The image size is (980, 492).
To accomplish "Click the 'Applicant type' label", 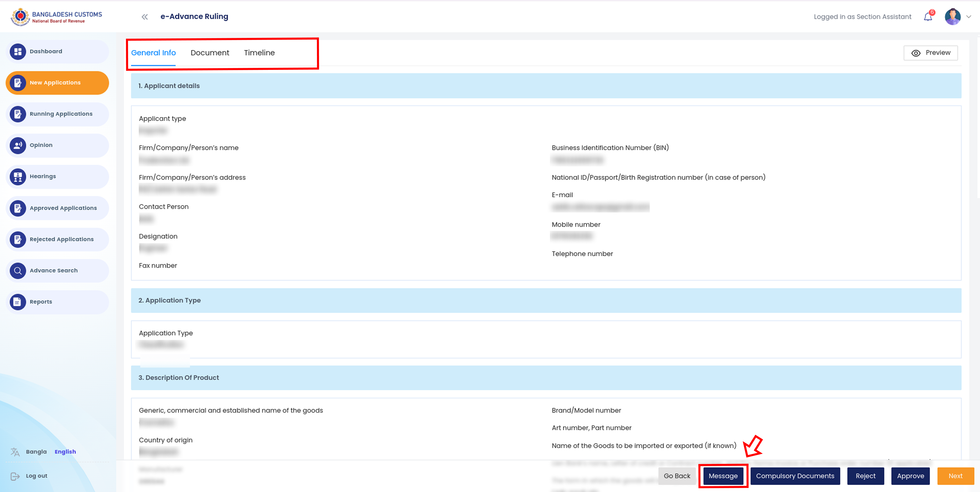I will pyautogui.click(x=162, y=119).
